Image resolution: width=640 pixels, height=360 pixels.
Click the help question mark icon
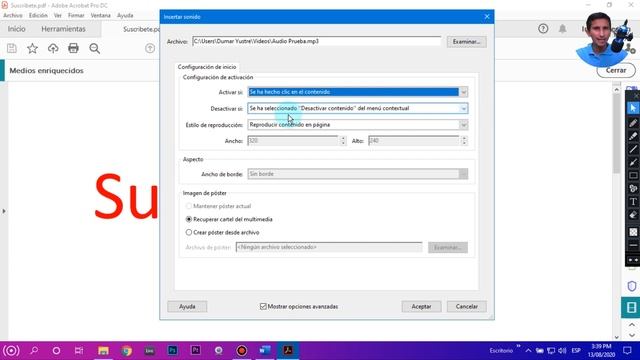click(543, 29)
